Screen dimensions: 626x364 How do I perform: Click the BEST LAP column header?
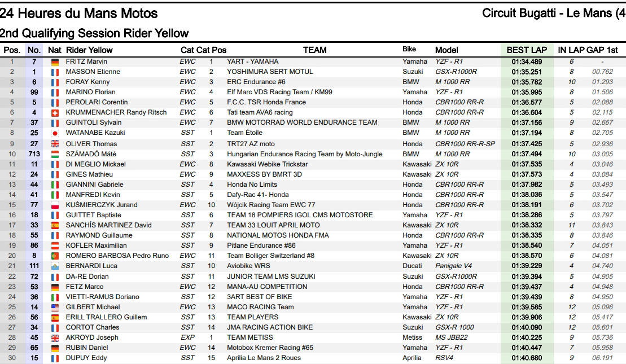(526, 50)
